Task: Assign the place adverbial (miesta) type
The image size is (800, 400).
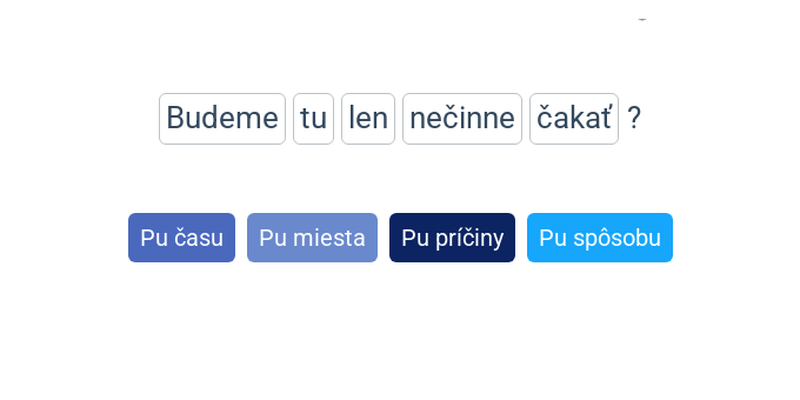Action: [312, 238]
